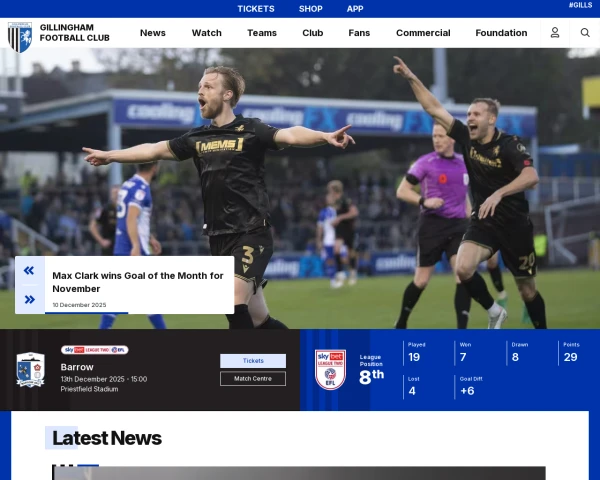Open the user account icon
The image size is (600, 480).
coord(555,33)
